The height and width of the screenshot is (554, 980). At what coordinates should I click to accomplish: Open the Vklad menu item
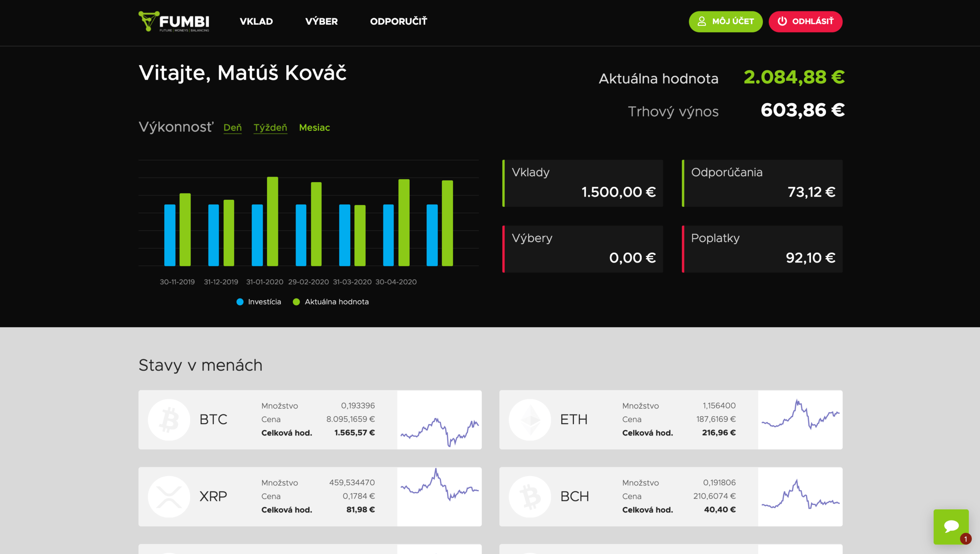pyautogui.click(x=256, y=21)
